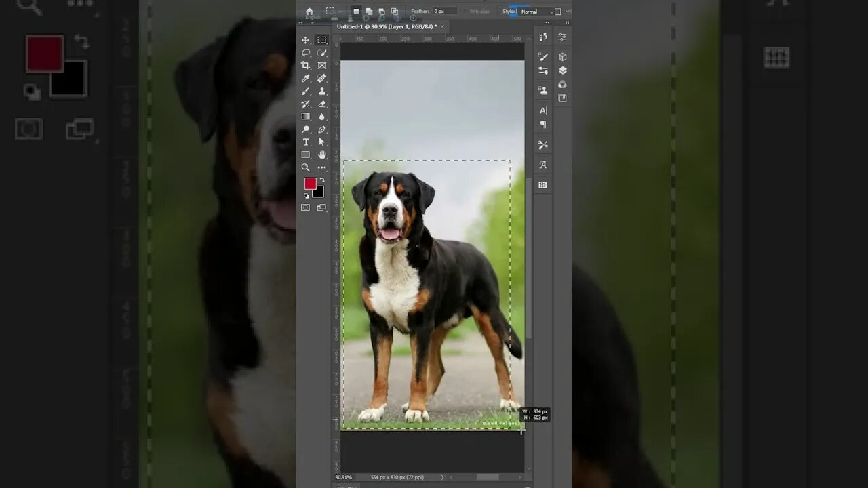Swap foreground and background colors
The height and width of the screenshot is (488, 868).
click(x=322, y=180)
